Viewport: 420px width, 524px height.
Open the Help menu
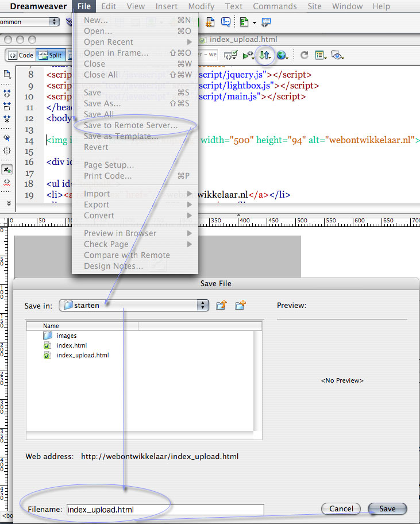tap(382, 6)
